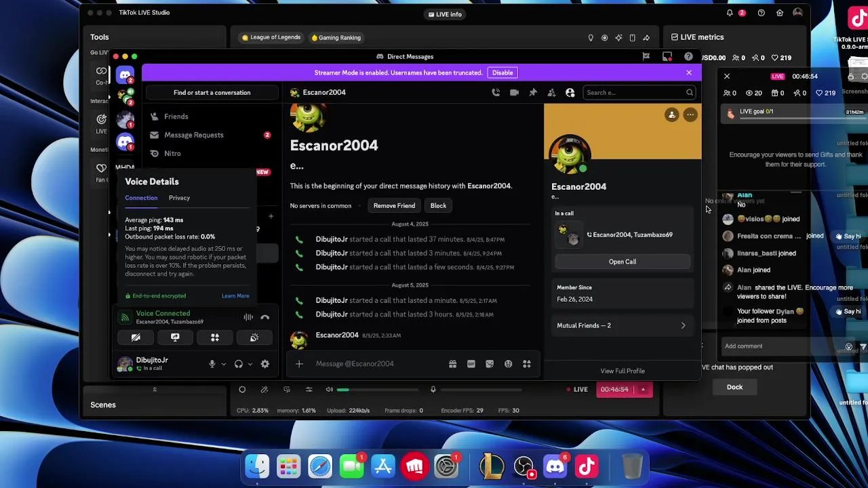The height and width of the screenshot is (488, 868).
Task: Open mixer settings sliders icon in TikTok
Action: point(309,390)
